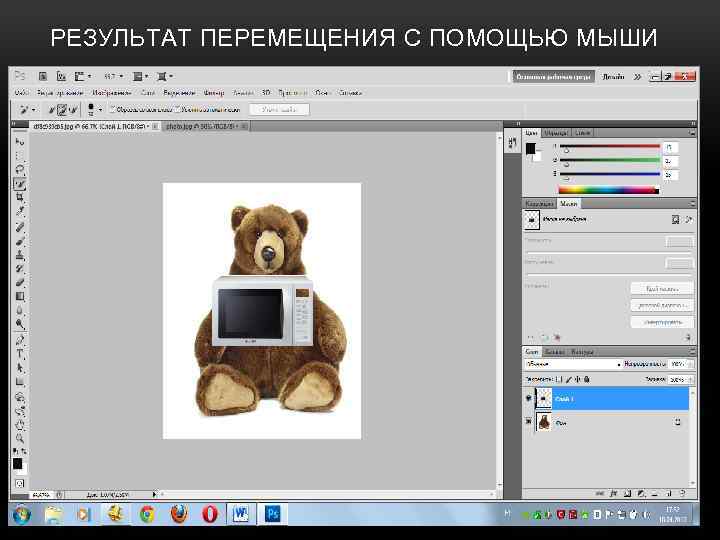Viewport: 720px width, 540px height.
Task: Select the 'Основная рабочая среда' workspace button
Action: [553, 77]
